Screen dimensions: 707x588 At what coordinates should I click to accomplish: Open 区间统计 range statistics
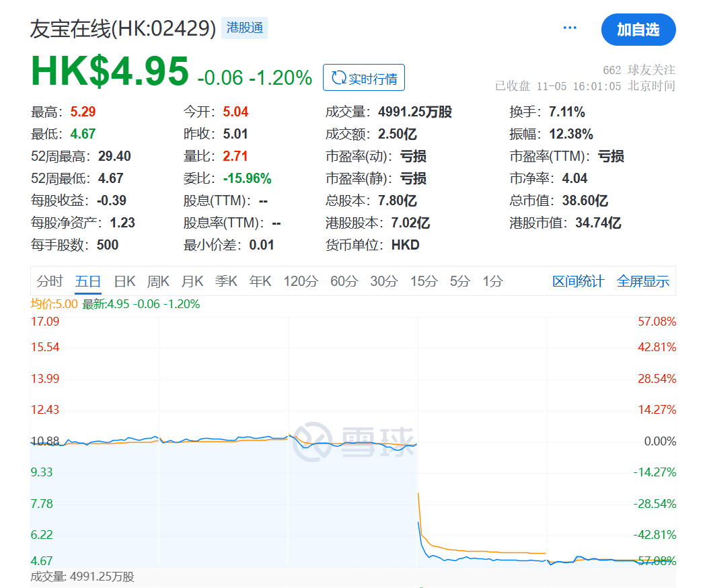(578, 281)
